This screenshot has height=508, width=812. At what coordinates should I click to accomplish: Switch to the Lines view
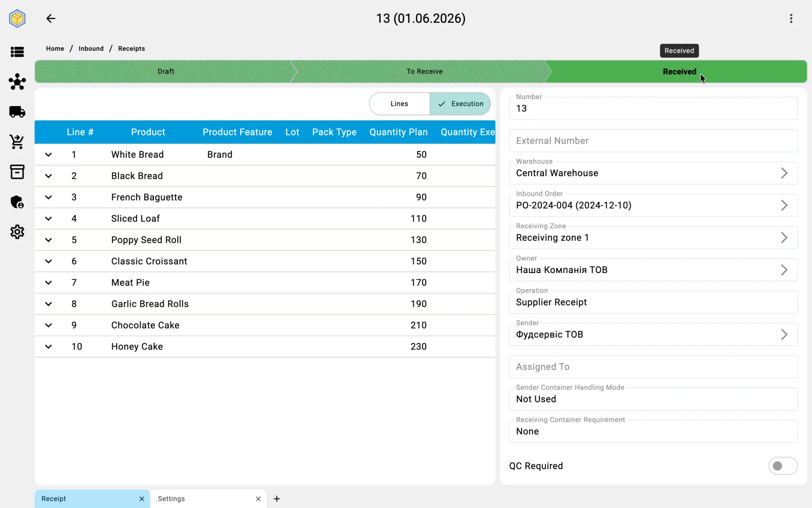point(399,104)
